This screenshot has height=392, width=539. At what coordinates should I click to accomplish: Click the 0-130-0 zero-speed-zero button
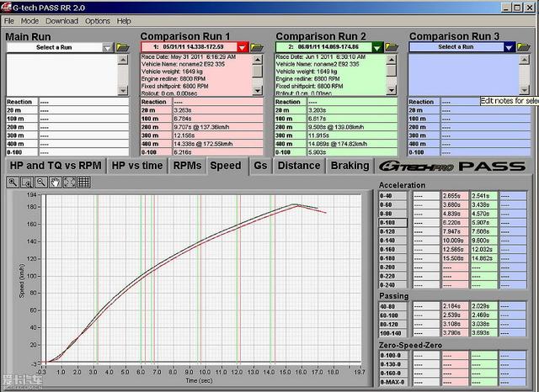393,364
